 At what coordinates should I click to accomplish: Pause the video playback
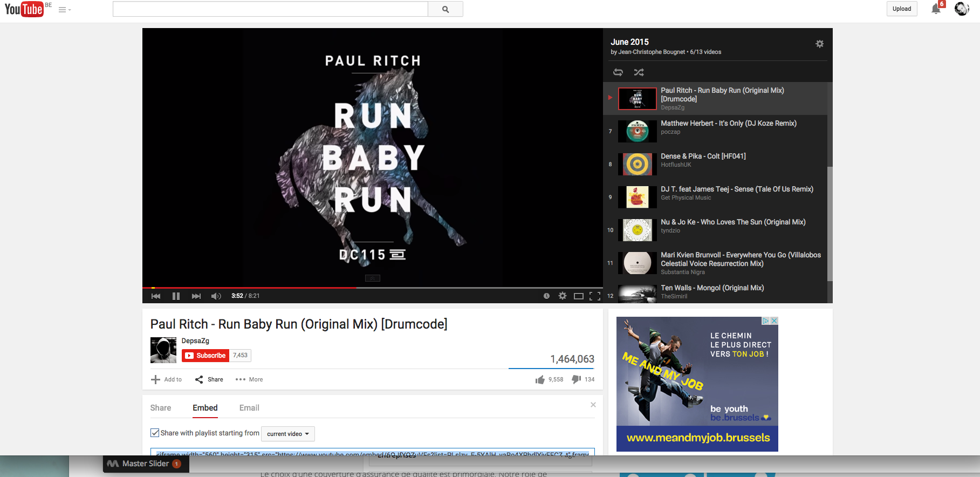click(x=176, y=296)
